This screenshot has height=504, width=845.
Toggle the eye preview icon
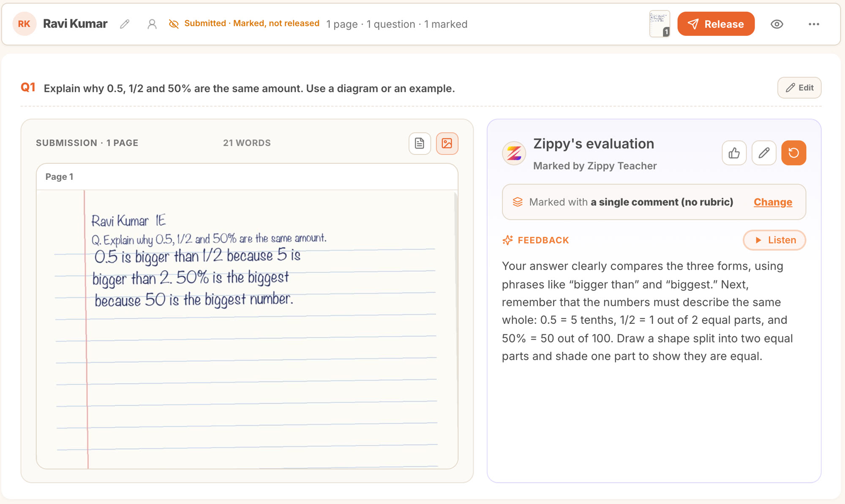coord(777,24)
